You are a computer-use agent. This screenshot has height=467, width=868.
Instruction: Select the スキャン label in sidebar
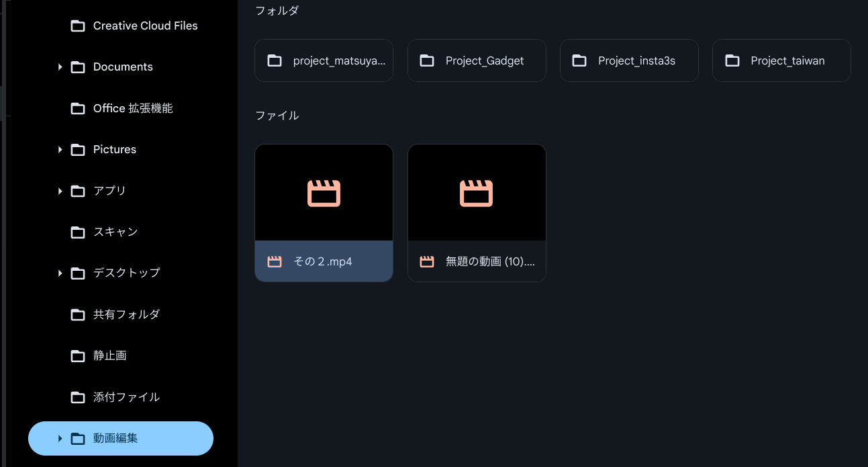115,232
